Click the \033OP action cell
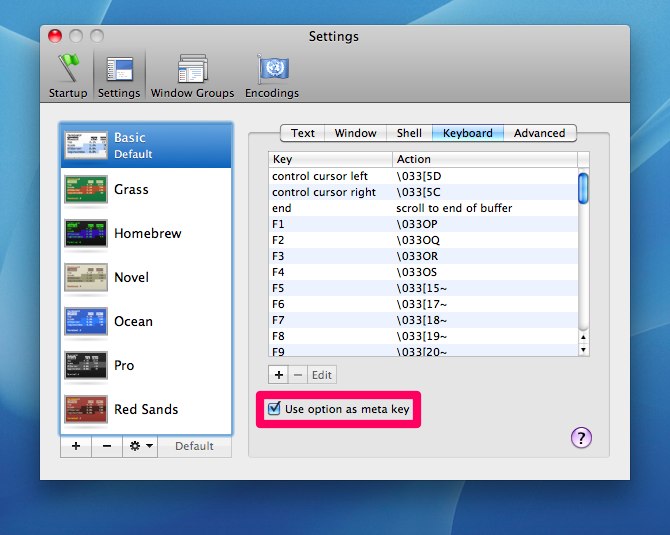The height and width of the screenshot is (535, 670). click(x=417, y=224)
